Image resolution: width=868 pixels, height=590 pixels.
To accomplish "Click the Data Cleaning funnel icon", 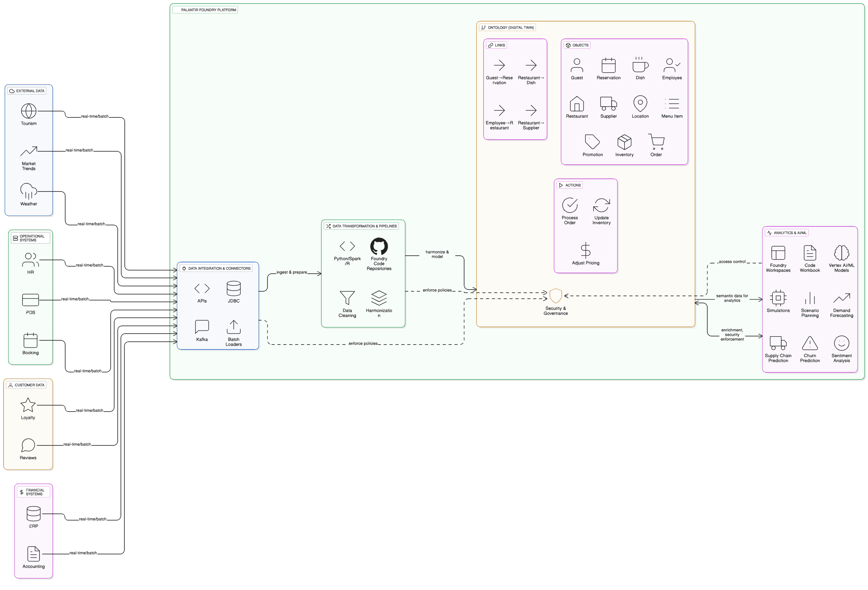I will (347, 298).
